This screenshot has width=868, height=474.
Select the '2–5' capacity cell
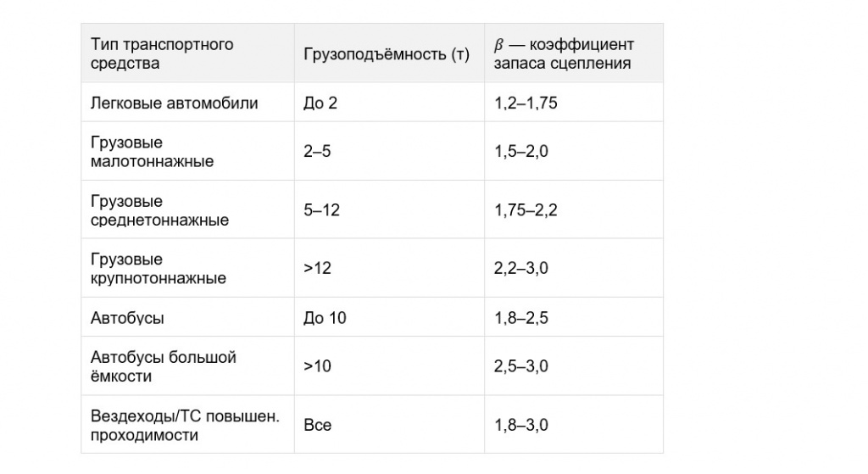pos(389,151)
